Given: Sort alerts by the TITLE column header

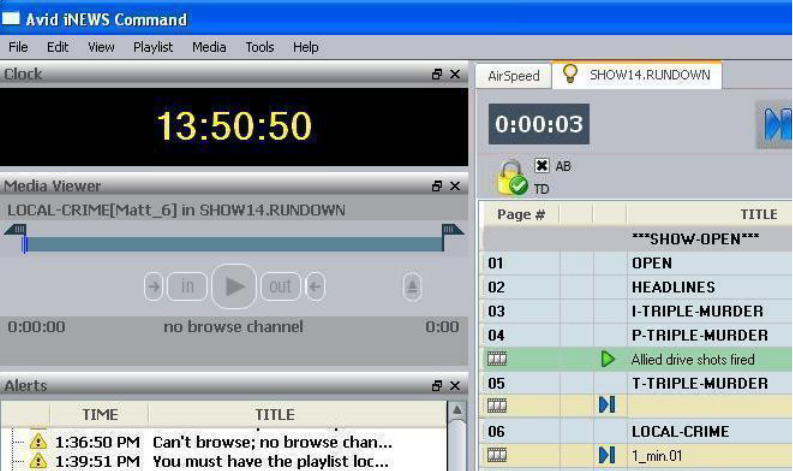Looking at the screenshot, I should (275, 415).
